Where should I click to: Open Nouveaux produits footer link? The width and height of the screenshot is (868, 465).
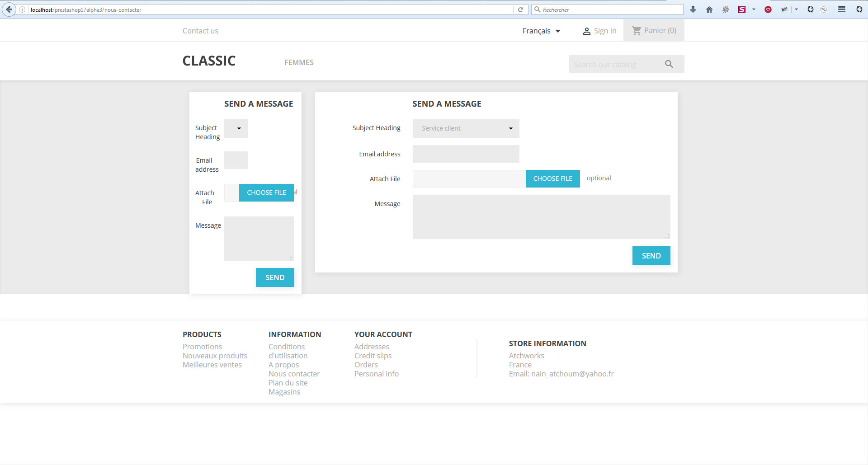point(215,356)
